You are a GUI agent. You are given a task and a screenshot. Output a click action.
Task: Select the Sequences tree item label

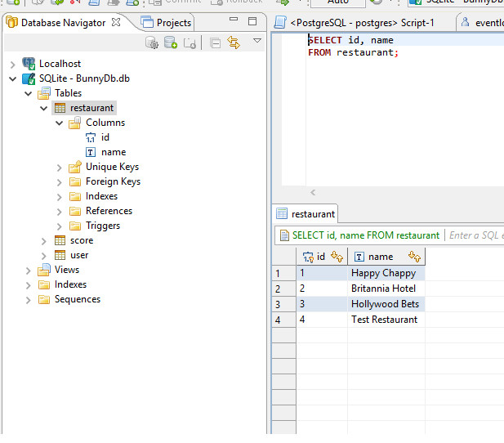point(78,299)
